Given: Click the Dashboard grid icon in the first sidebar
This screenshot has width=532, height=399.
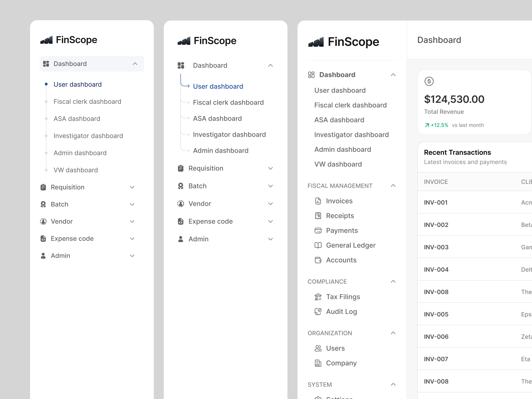Looking at the screenshot, I should 46,64.
